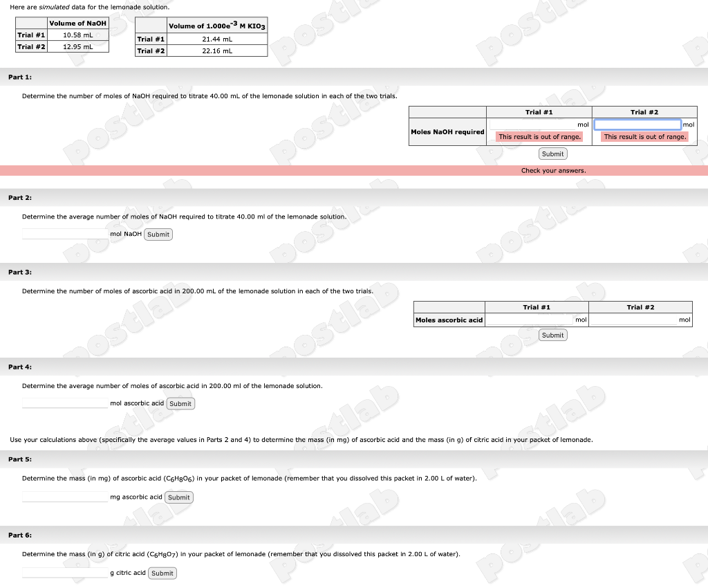Submit the Part 6 g citric acid answer
This screenshot has height=588, width=708.
coord(162,573)
